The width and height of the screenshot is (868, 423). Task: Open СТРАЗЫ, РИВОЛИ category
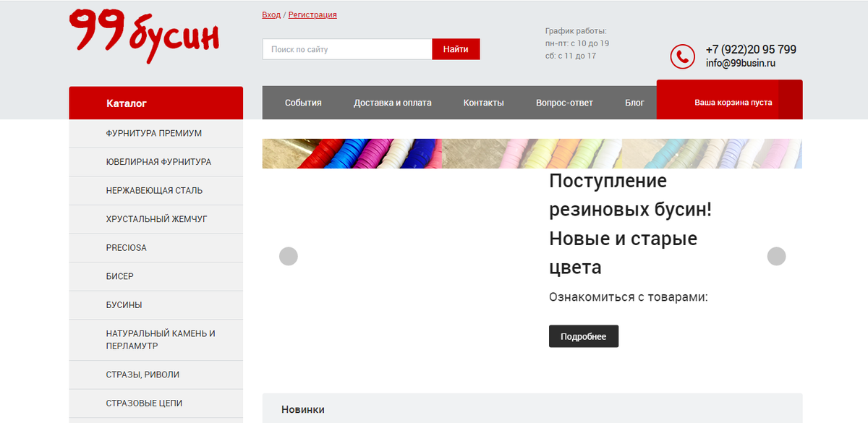click(x=156, y=375)
